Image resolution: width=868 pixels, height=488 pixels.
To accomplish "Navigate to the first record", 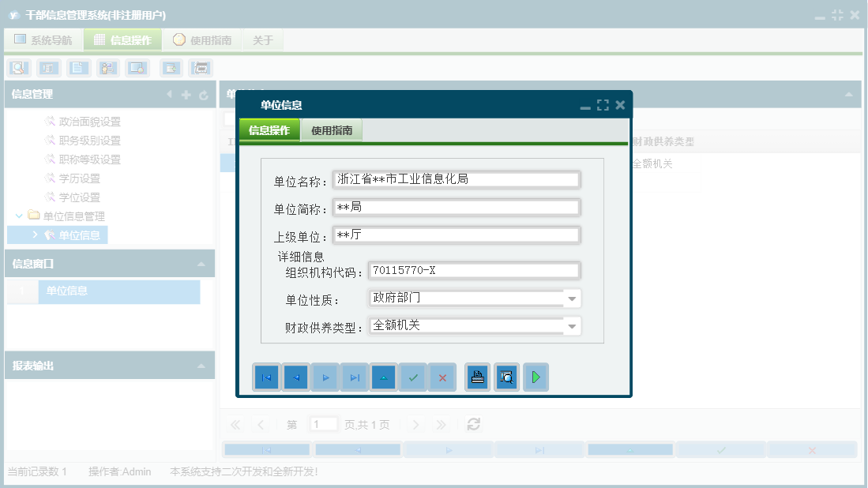I will pyautogui.click(x=266, y=377).
